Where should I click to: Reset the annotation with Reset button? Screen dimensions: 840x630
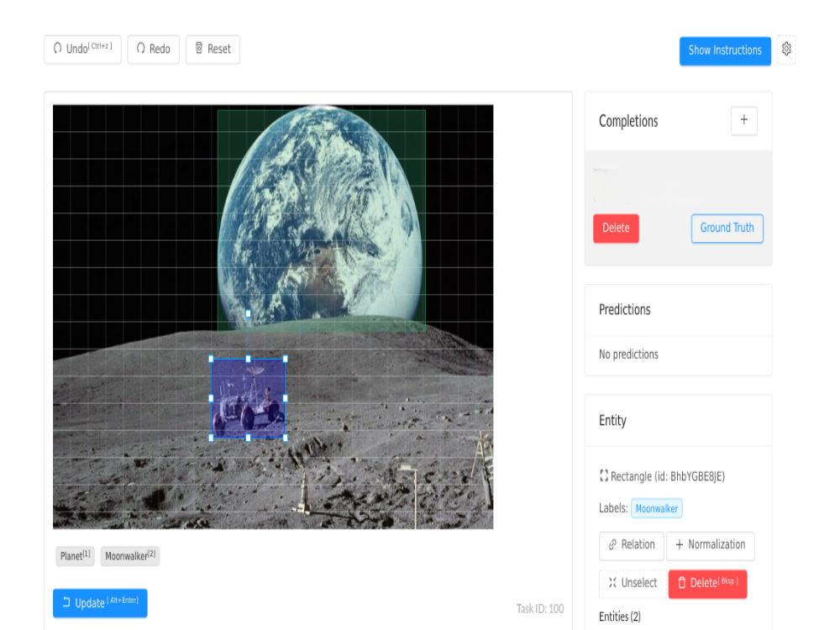(213, 49)
